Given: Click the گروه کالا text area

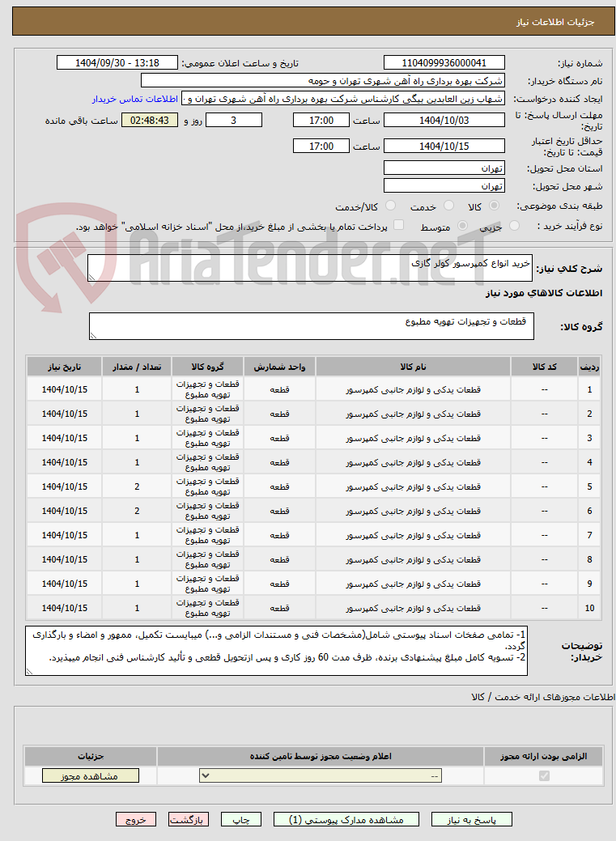Looking at the screenshot, I should [311, 326].
